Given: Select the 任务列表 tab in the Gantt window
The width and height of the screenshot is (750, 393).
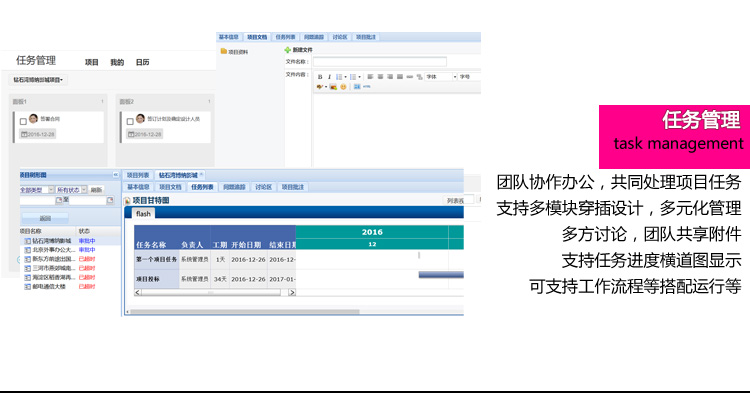Looking at the screenshot, I should (202, 187).
